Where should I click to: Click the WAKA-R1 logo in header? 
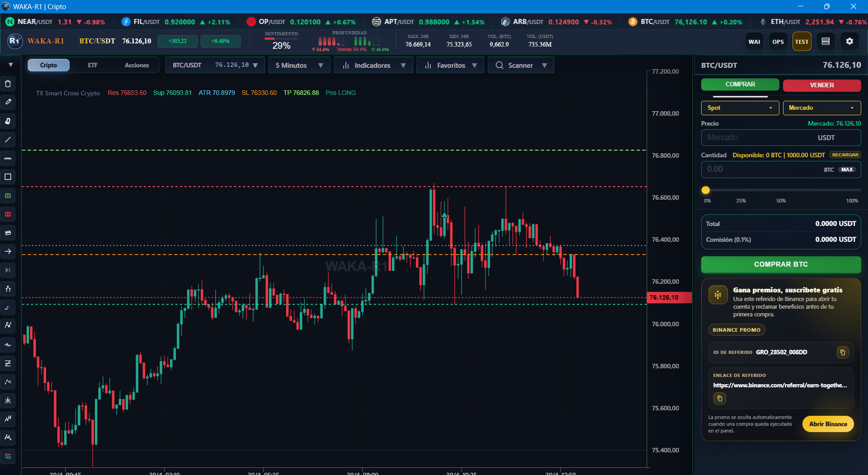click(x=15, y=41)
